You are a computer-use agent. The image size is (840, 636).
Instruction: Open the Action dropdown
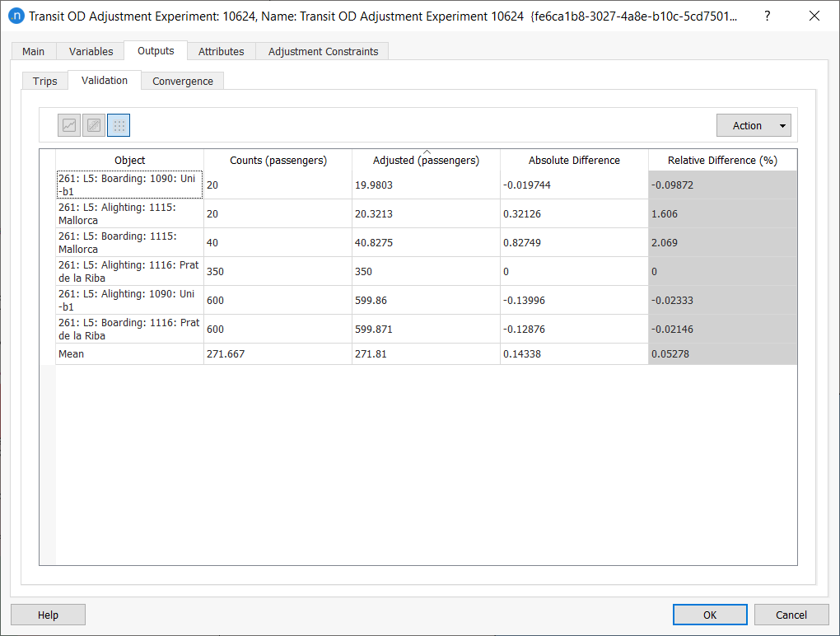coord(754,124)
